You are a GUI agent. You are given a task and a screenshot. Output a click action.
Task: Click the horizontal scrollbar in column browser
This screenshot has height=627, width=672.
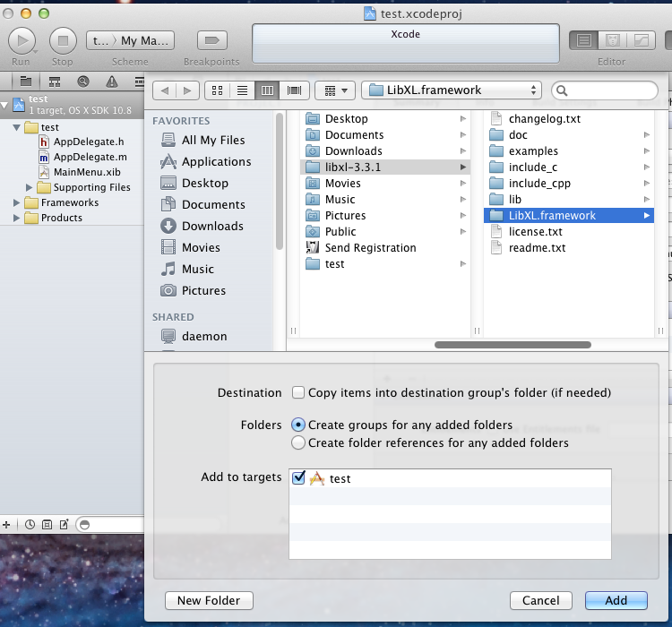pyautogui.click(x=513, y=345)
